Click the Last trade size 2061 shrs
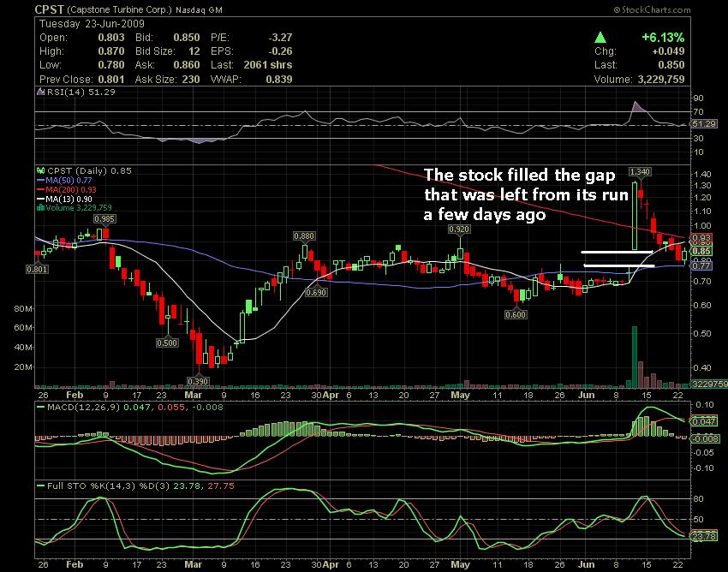This screenshot has height=572, width=728. point(268,65)
